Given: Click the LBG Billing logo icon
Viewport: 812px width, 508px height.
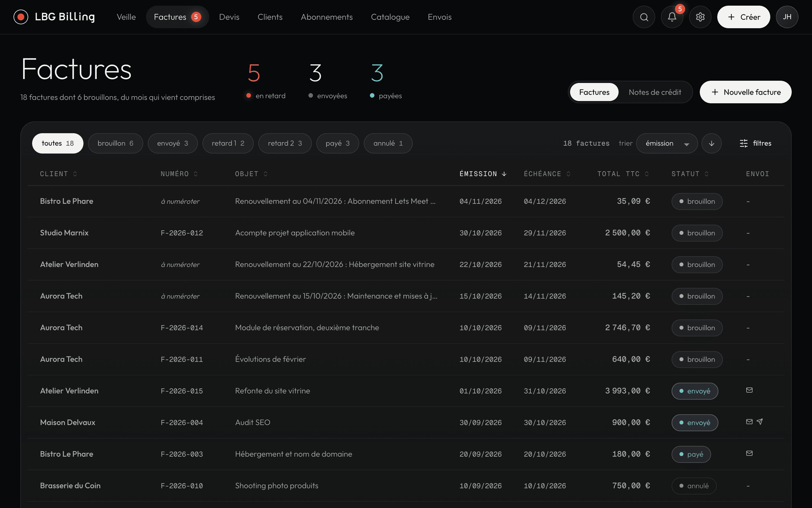Looking at the screenshot, I should pyautogui.click(x=21, y=17).
